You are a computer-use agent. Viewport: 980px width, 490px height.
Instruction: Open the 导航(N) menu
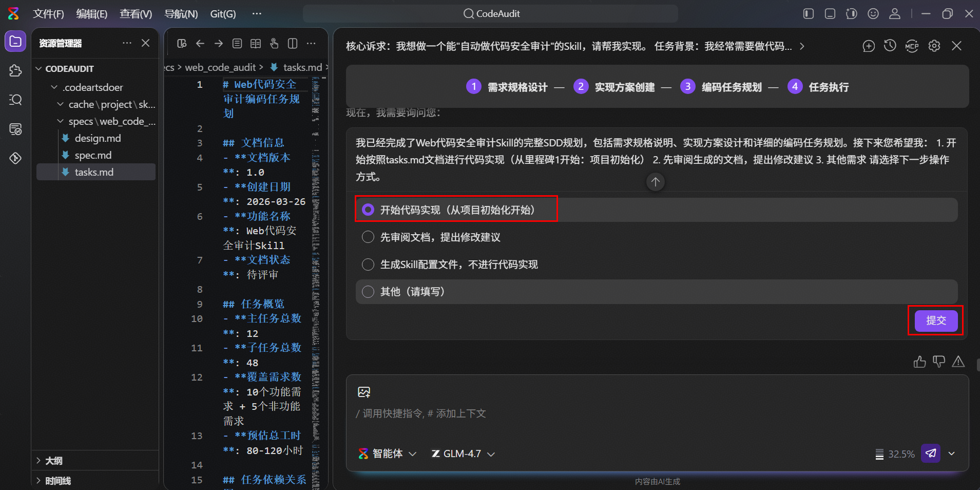pos(181,14)
